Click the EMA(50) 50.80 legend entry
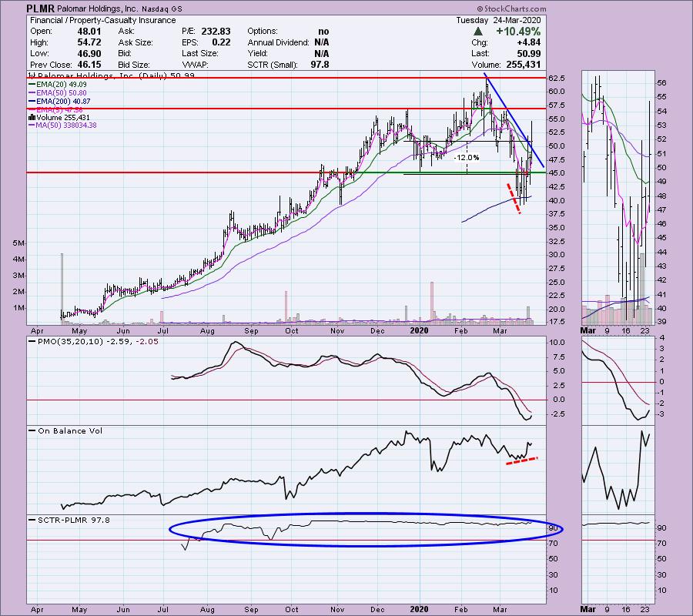Screen dimensions: 693x616 pos(58,93)
